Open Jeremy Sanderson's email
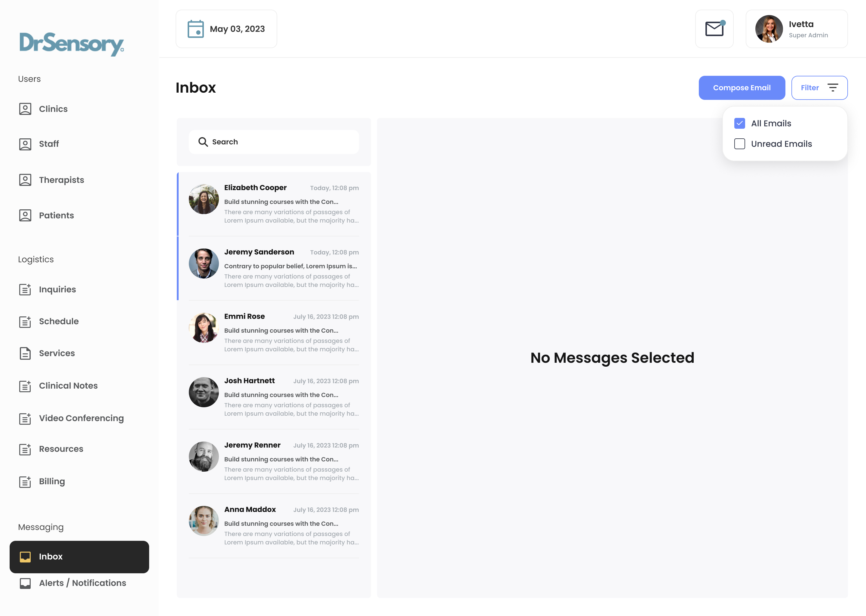This screenshot has height=616, width=866. click(x=274, y=269)
